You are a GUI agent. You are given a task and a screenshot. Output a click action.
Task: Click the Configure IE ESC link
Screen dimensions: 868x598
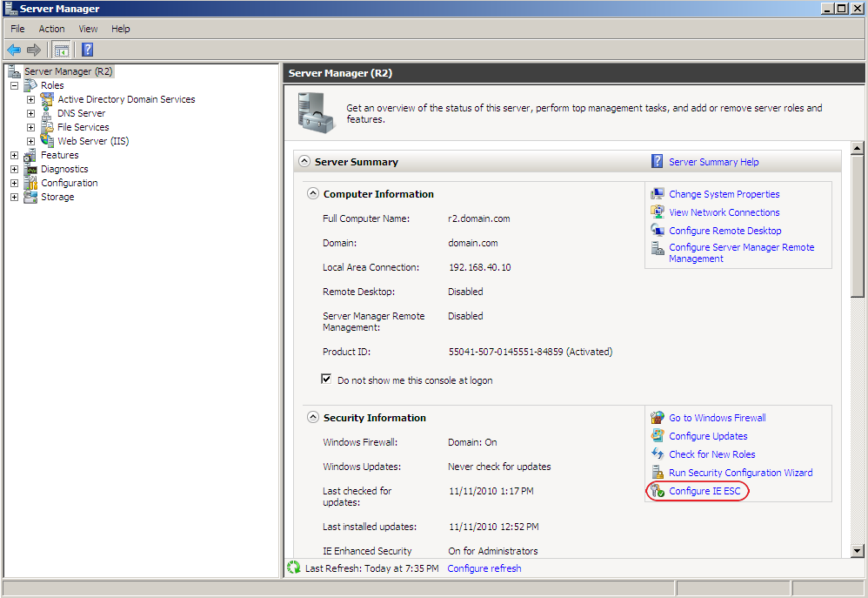tap(704, 491)
